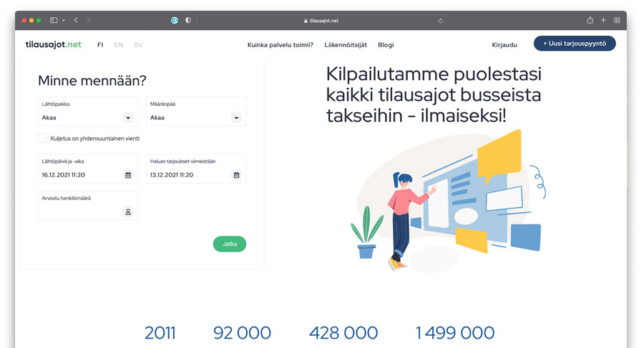Show the tab overview grid icon

point(617,21)
